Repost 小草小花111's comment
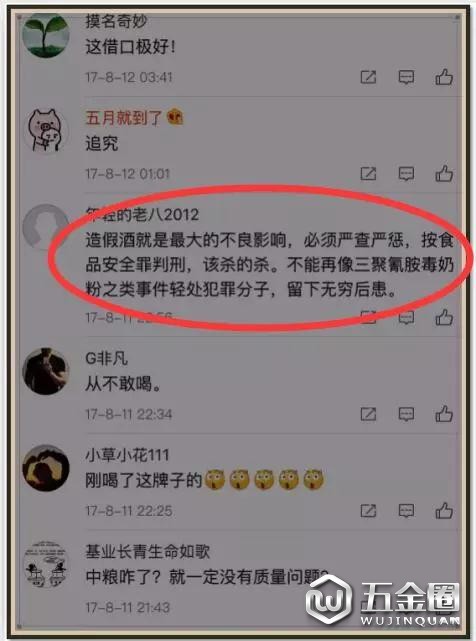Image resolution: width=476 pixels, height=641 pixels. (368, 511)
